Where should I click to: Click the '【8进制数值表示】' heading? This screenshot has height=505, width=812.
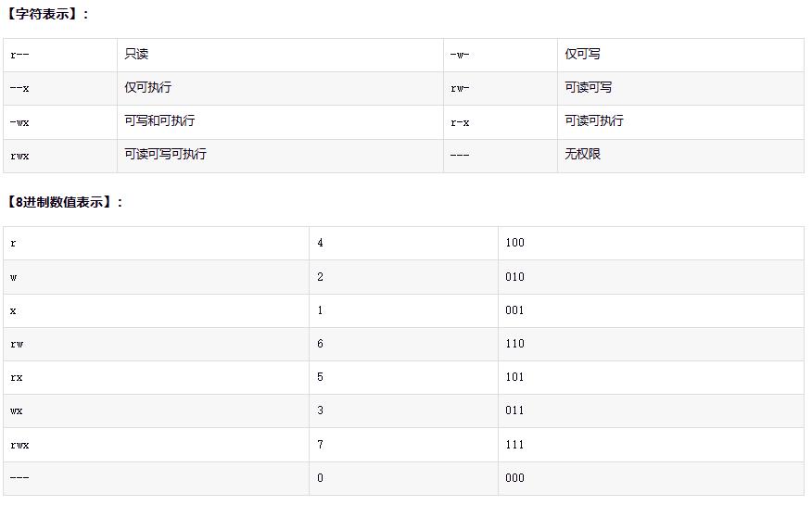click(x=63, y=202)
